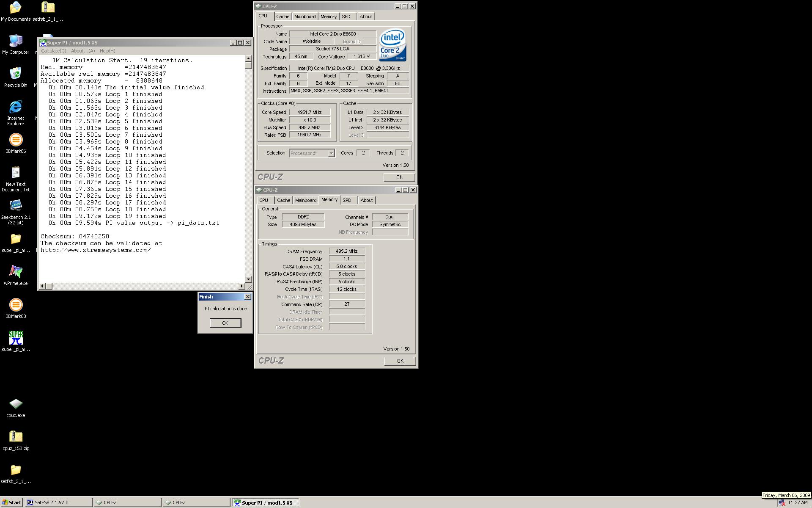Viewport: 812px width, 508px height.
Task: Click Super PI horizontal scrollbar left arrow
Action: tap(42, 286)
